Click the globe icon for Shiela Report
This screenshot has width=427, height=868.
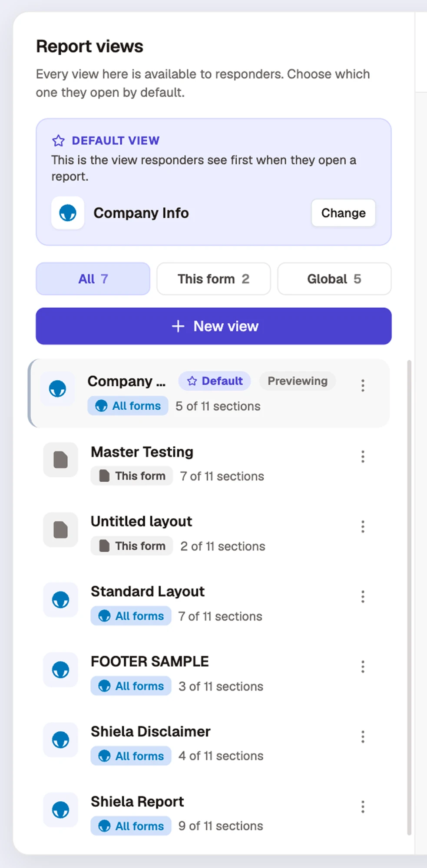(x=60, y=810)
